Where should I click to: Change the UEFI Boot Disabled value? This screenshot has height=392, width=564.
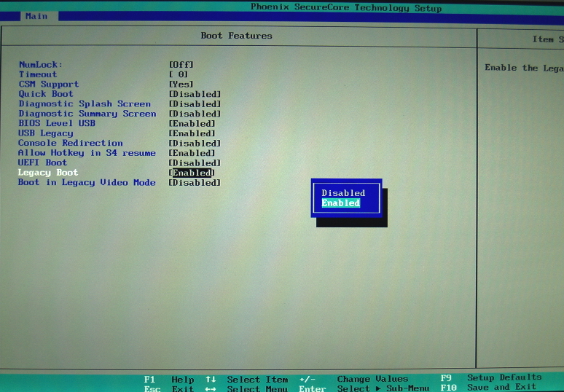pyautogui.click(x=195, y=162)
